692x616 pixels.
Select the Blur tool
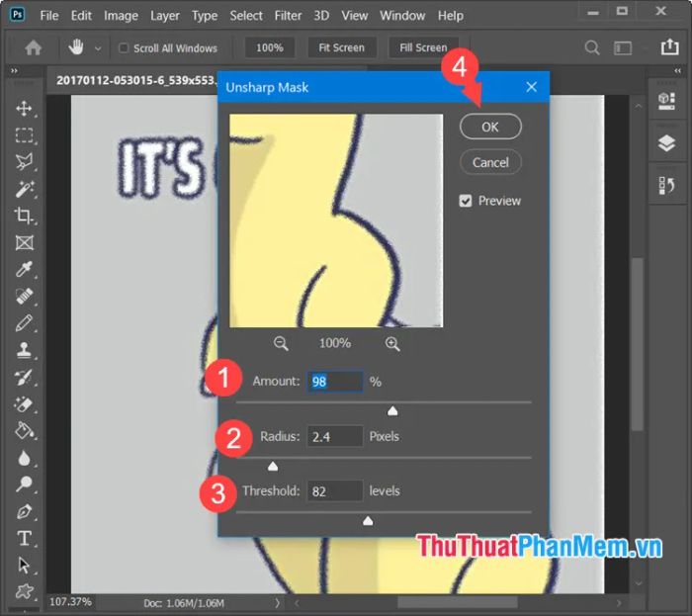click(x=24, y=458)
